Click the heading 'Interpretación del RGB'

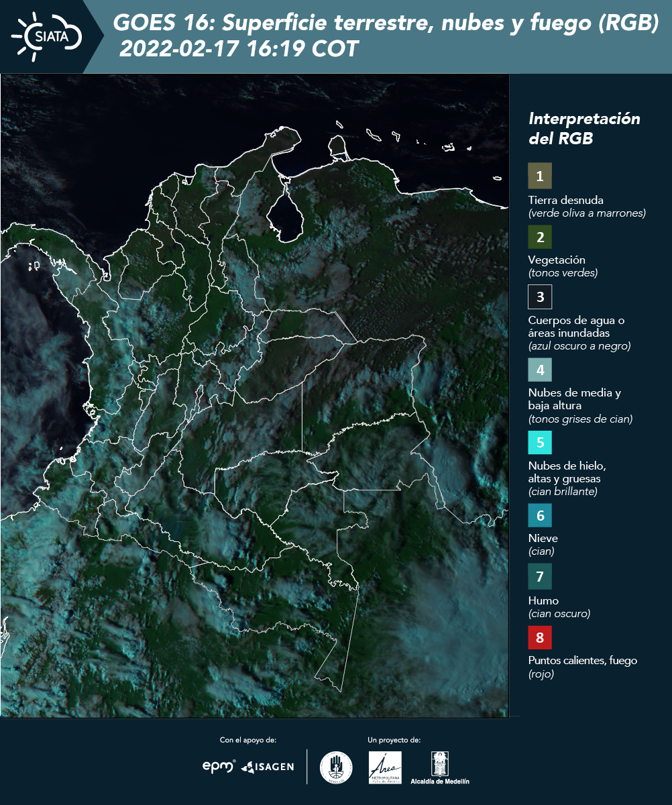click(x=584, y=129)
